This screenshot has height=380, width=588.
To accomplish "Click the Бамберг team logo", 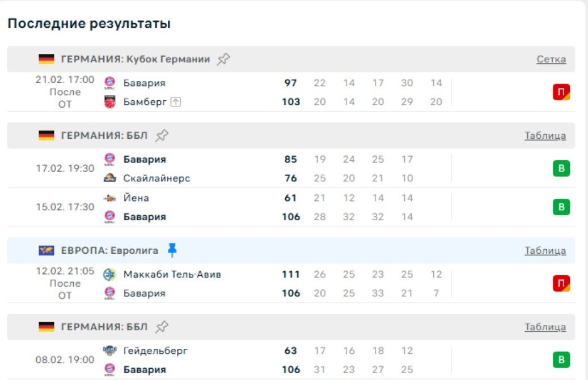I will (x=110, y=102).
